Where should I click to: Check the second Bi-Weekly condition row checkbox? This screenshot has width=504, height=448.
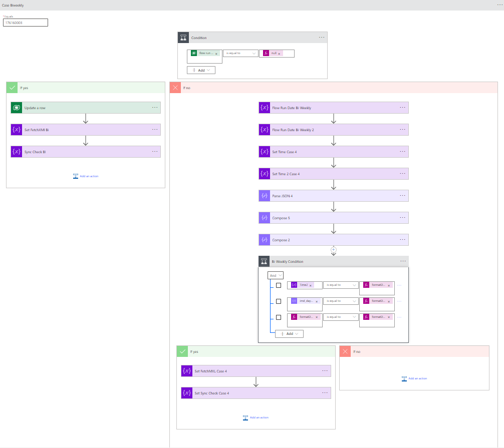tap(279, 301)
